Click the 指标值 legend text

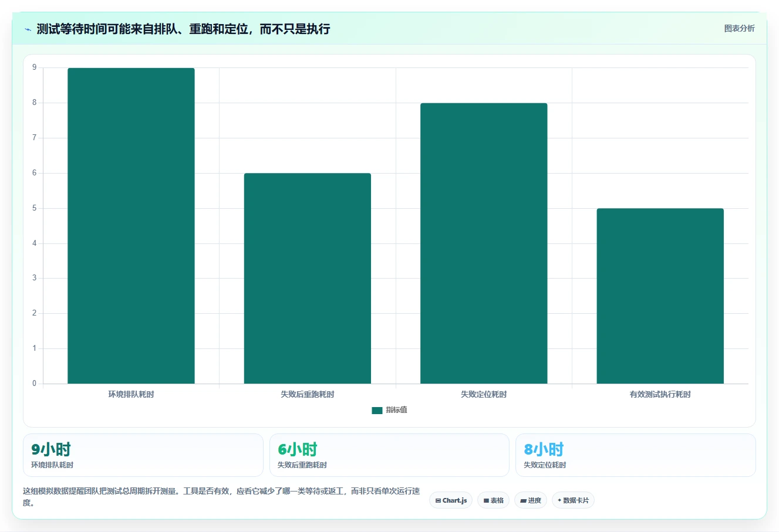[396, 410]
